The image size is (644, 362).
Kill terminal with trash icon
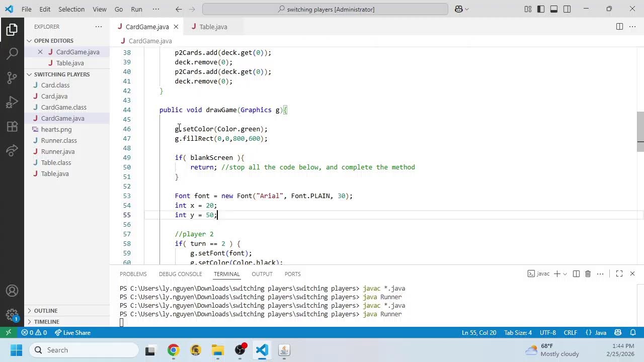point(588,274)
